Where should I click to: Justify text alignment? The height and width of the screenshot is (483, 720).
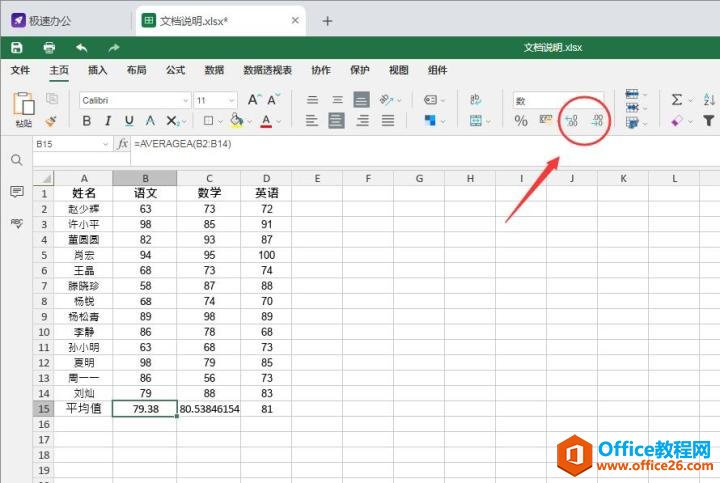coord(388,121)
